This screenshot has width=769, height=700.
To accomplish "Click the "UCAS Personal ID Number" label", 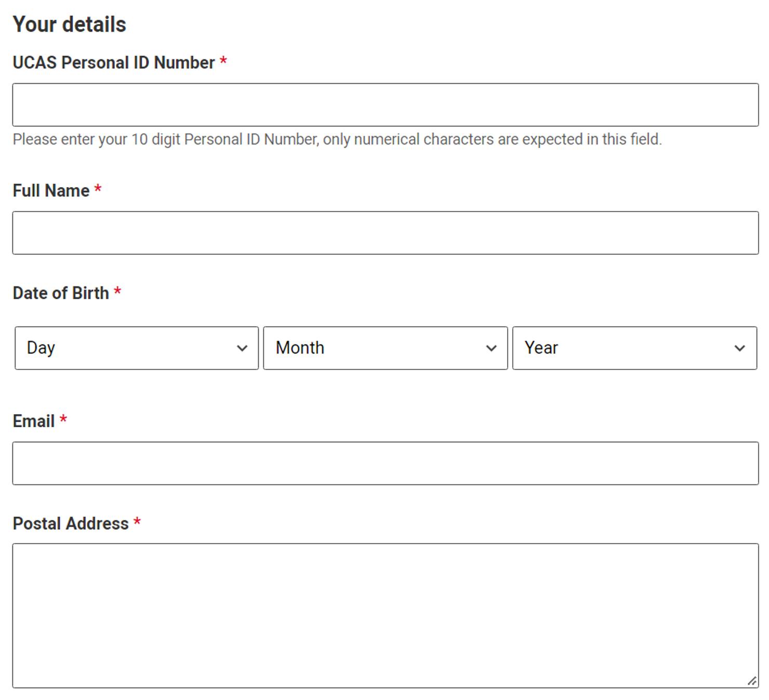I will (x=113, y=62).
